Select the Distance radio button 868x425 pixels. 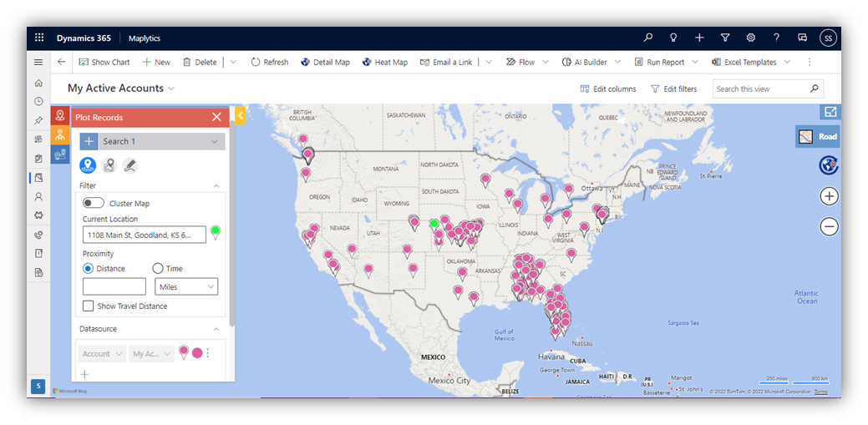(x=88, y=268)
